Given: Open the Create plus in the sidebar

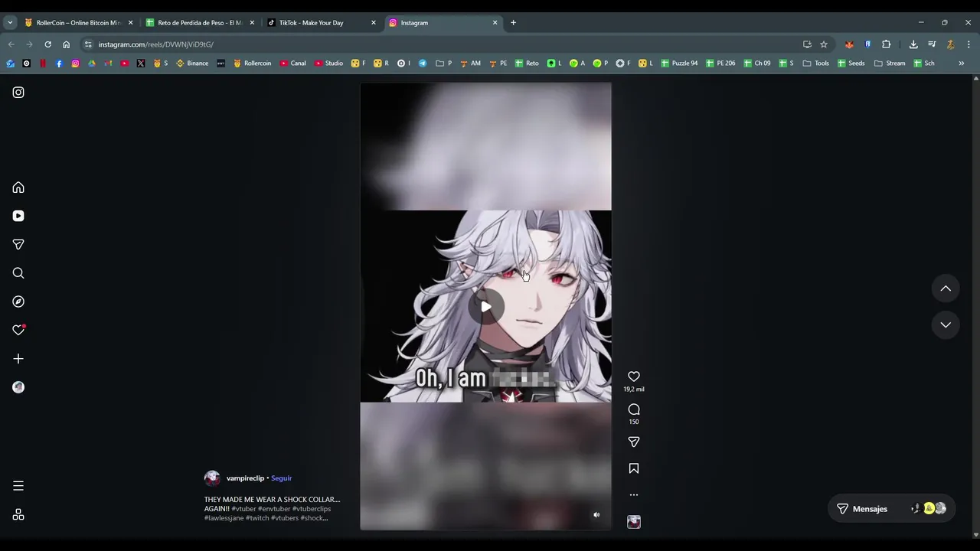Looking at the screenshot, I should pyautogui.click(x=18, y=359).
